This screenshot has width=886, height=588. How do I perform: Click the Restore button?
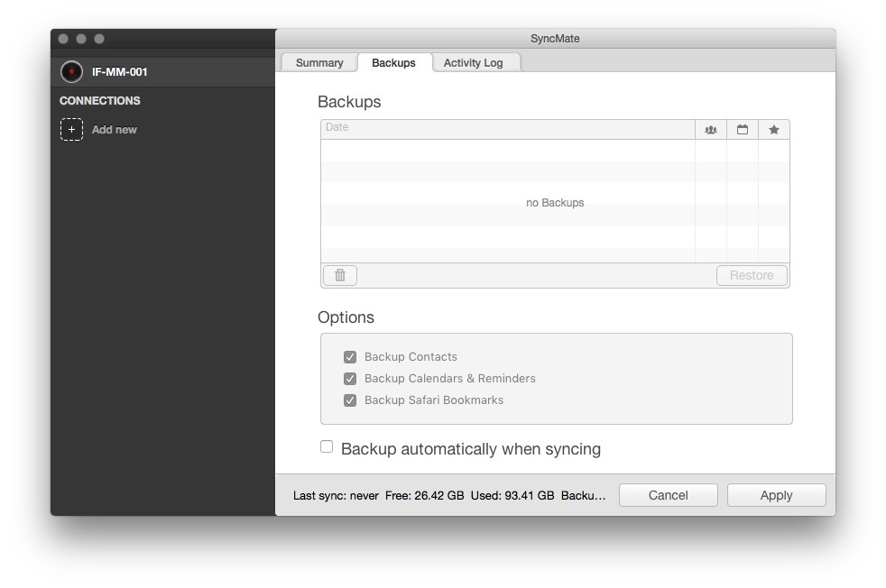click(x=752, y=275)
